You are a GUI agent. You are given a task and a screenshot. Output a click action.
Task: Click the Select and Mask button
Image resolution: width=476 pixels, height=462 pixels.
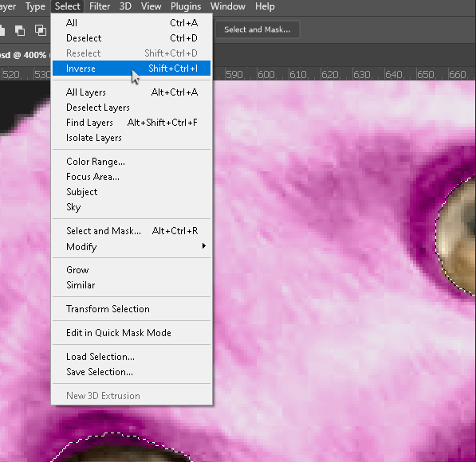pyautogui.click(x=257, y=29)
